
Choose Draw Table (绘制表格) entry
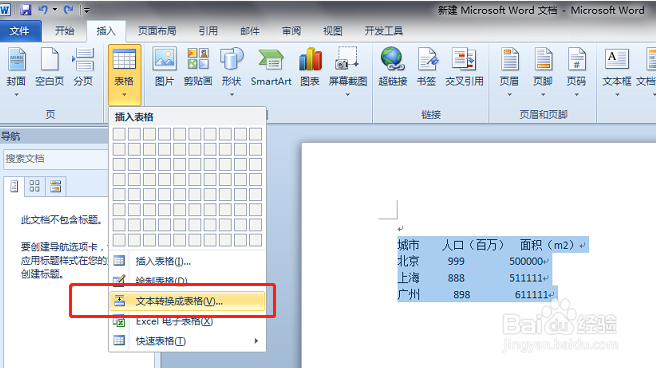pos(187,280)
